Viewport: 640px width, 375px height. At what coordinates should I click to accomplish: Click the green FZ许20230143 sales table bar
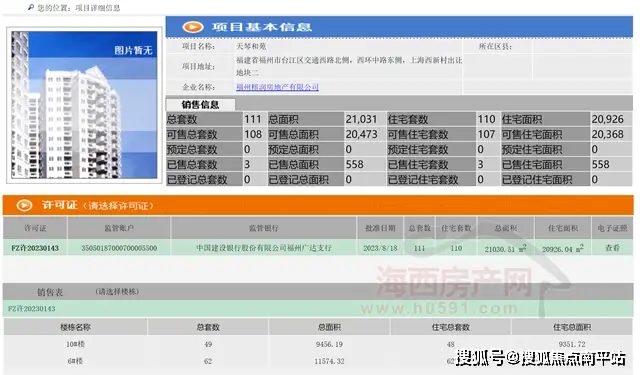pos(318,308)
